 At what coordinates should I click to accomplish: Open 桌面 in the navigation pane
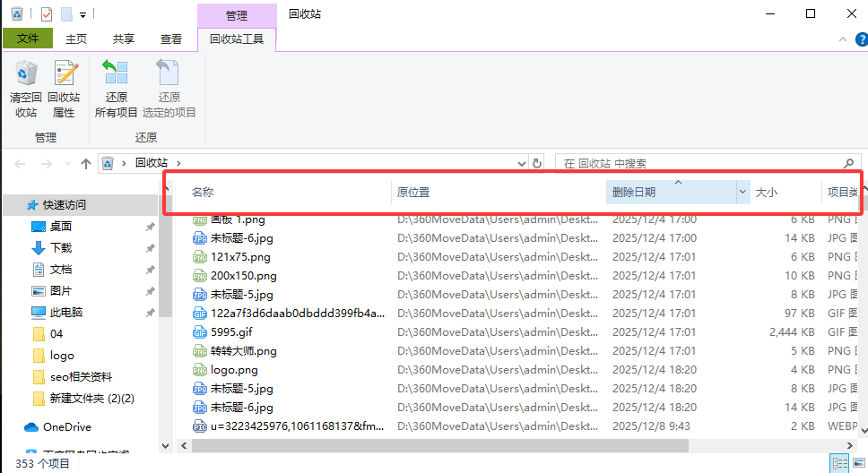tap(60, 227)
